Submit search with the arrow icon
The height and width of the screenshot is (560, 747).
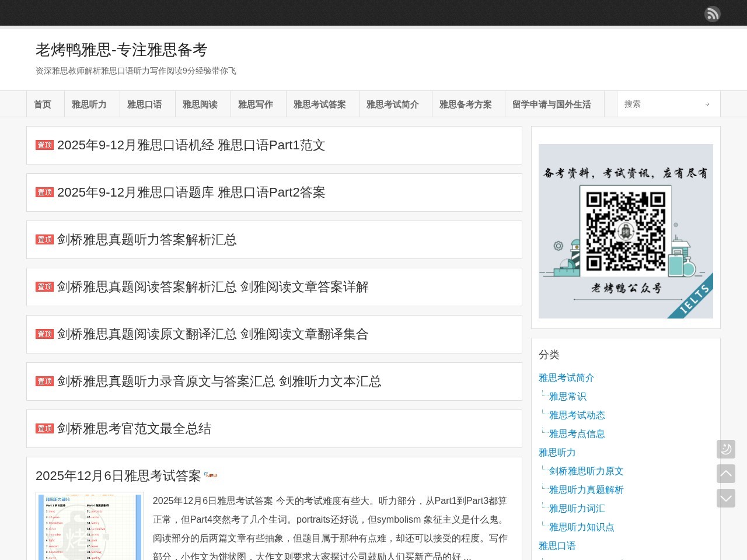(x=707, y=104)
